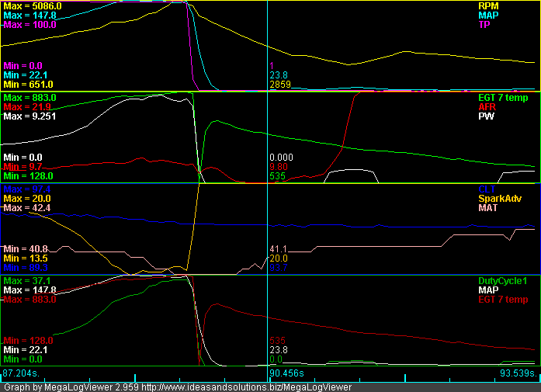The width and height of the screenshot is (541, 392).
Task: Click the yellow RPM legend label
Action: [x=488, y=6]
